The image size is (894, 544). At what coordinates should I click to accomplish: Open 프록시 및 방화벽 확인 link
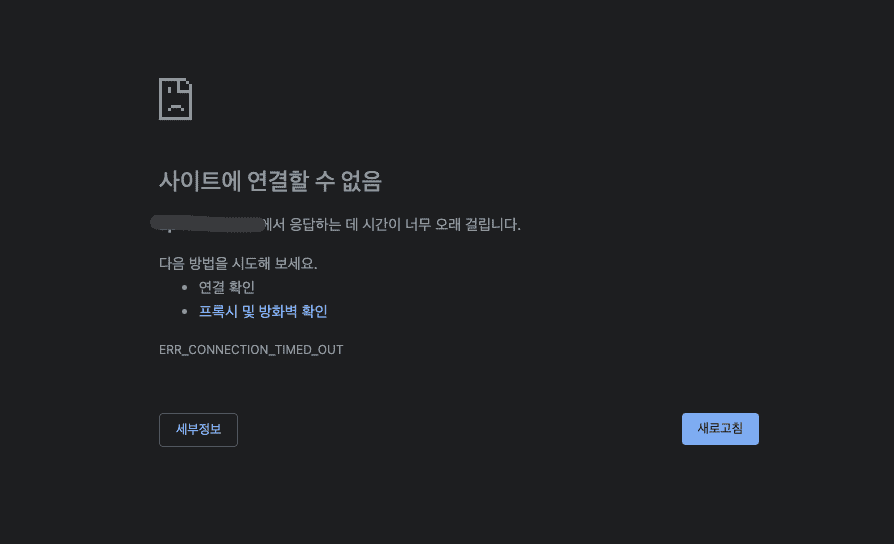263,311
